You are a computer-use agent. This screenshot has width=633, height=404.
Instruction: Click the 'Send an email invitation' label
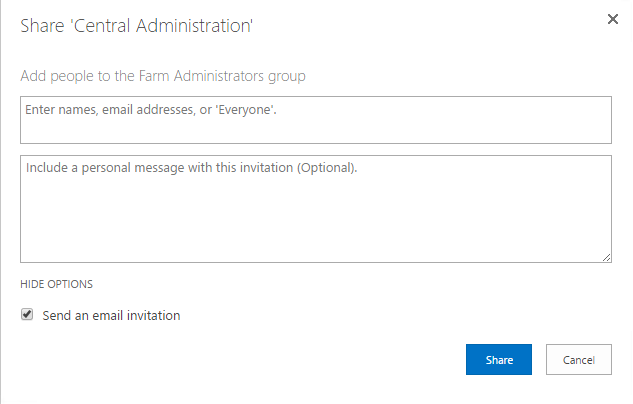(x=111, y=315)
